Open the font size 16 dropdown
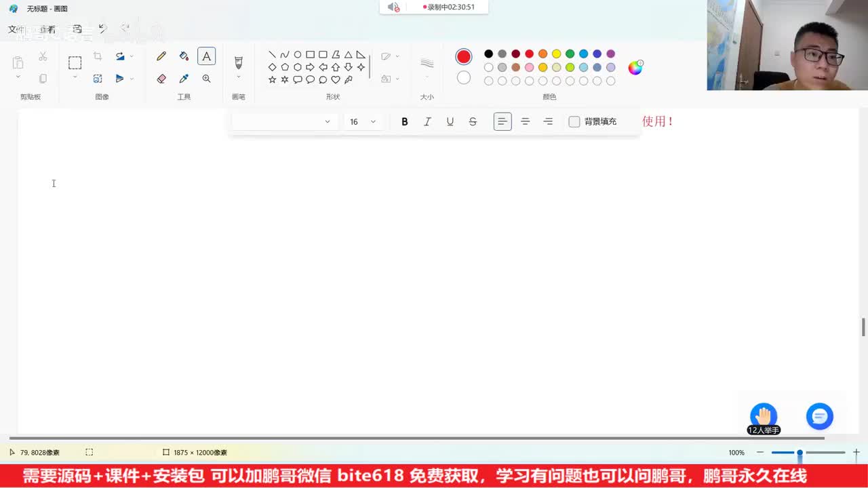This screenshot has width=868, height=488. click(362, 121)
